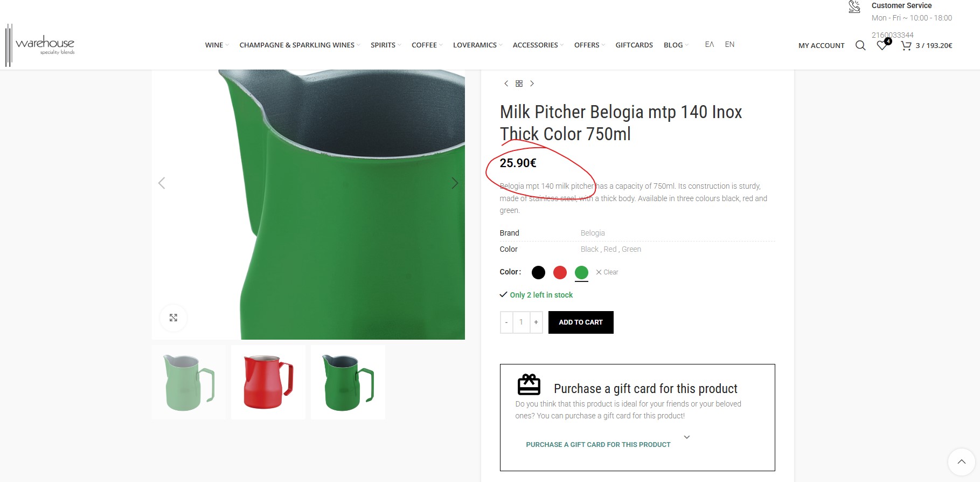Expand the gift card purchase section
This screenshot has width=980, height=482.
686,437
